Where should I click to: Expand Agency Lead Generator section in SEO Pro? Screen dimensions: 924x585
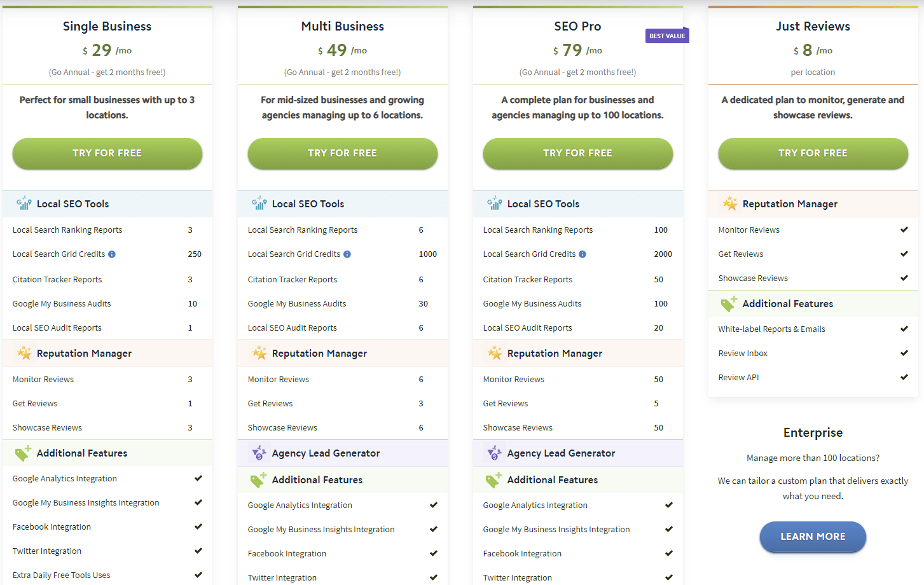click(561, 453)
